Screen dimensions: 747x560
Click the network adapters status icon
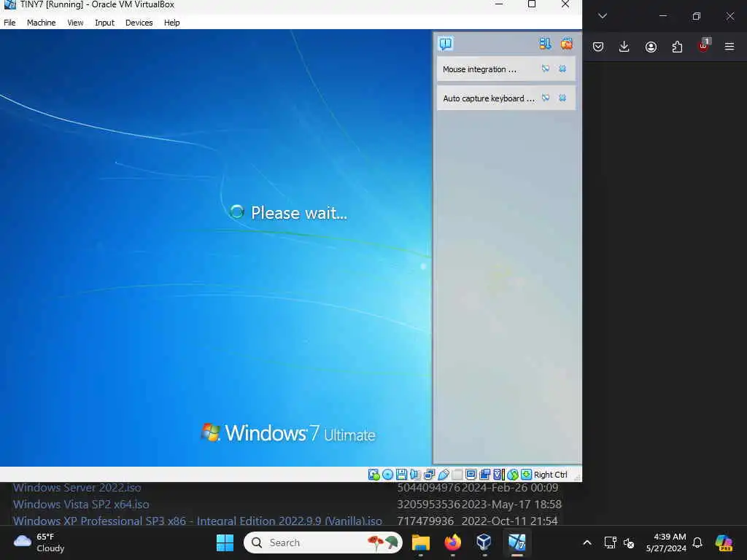click(x=429, y=474)
